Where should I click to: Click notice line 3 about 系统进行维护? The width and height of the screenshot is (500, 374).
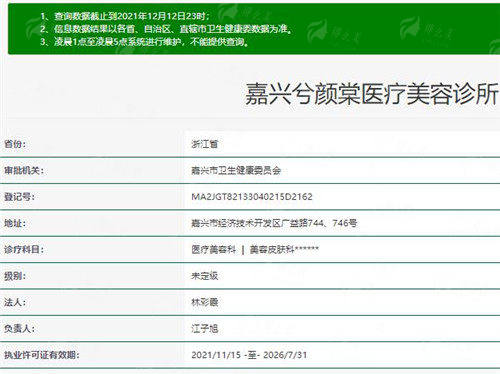coord(144,42)
